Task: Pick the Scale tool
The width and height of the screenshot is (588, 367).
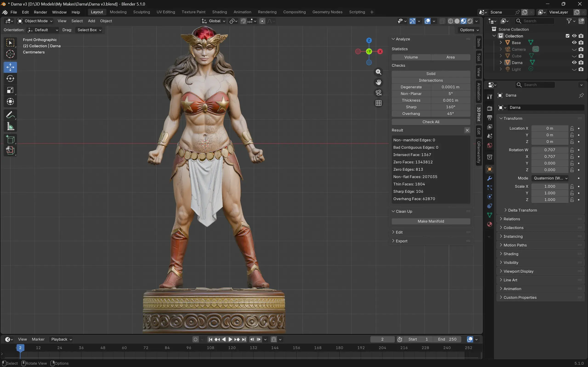Action: (x=10, y=90)
